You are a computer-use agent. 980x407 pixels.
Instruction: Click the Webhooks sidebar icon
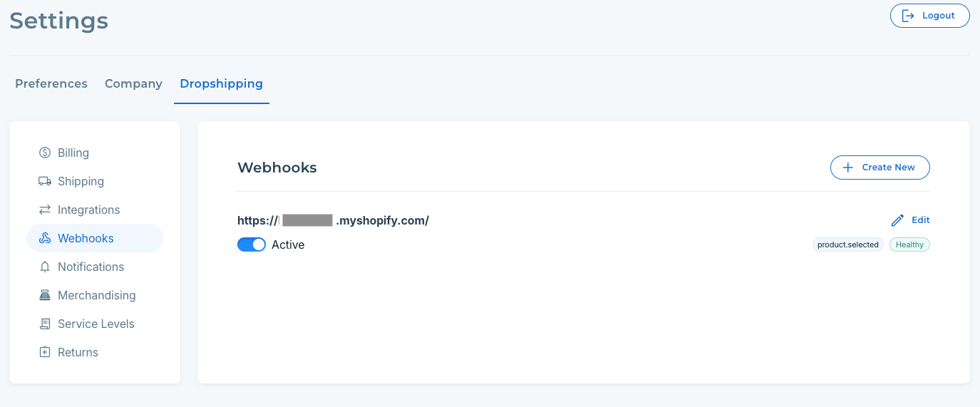tap(45, 238)
